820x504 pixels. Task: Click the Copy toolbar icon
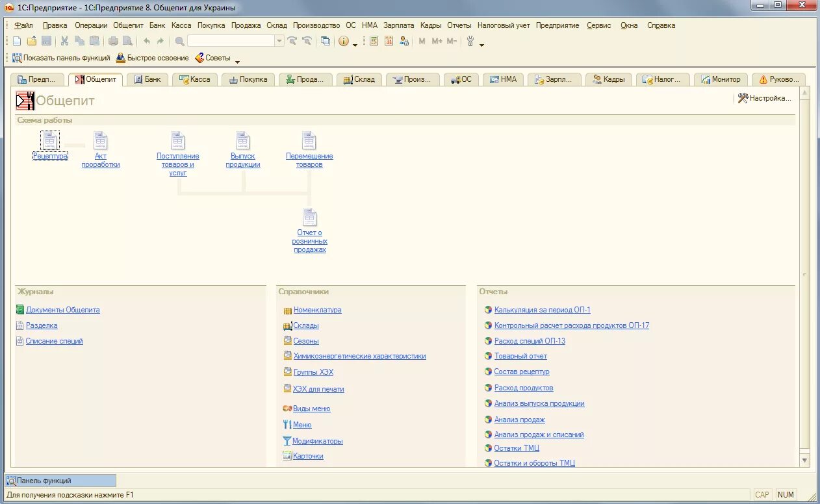79,41
